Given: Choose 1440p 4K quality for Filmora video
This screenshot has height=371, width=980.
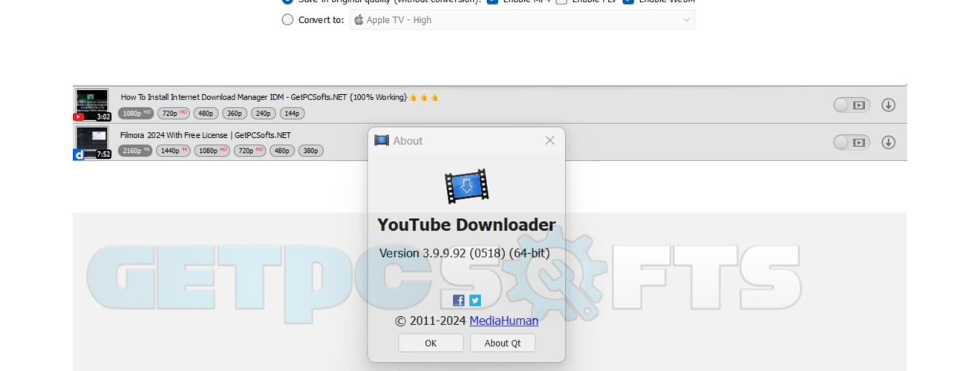Looking at the screenshot, I should (174, 151).
